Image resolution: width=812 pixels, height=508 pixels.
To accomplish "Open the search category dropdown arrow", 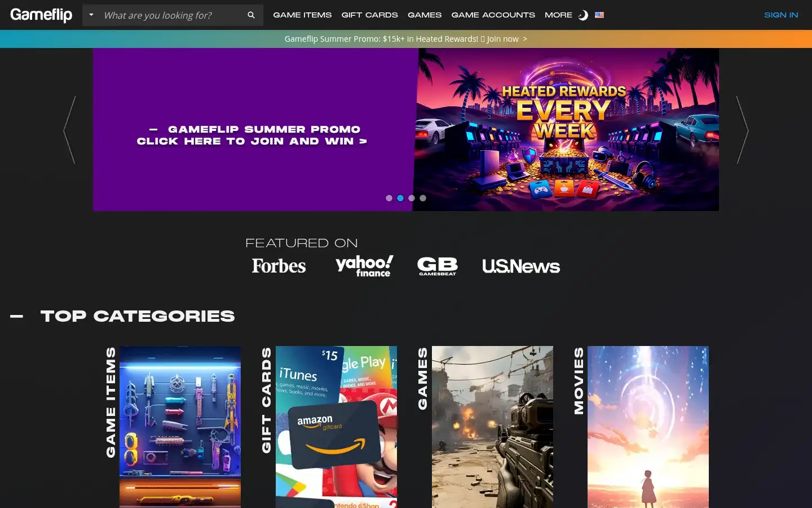I will coord(91,15).
